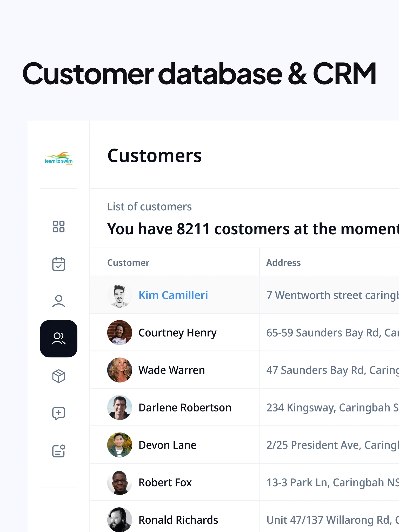Select Ronald Richards in the list
399x532 pixels.
[178, 520]
